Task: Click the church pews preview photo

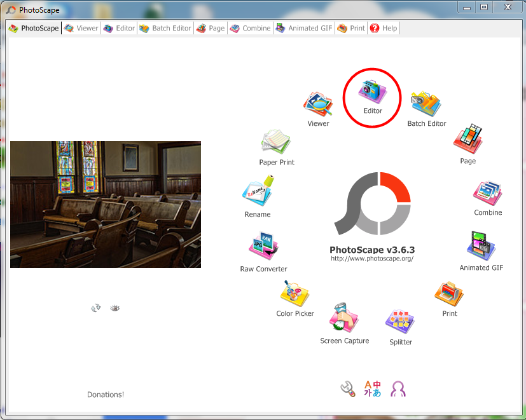Action: point(106,205)
